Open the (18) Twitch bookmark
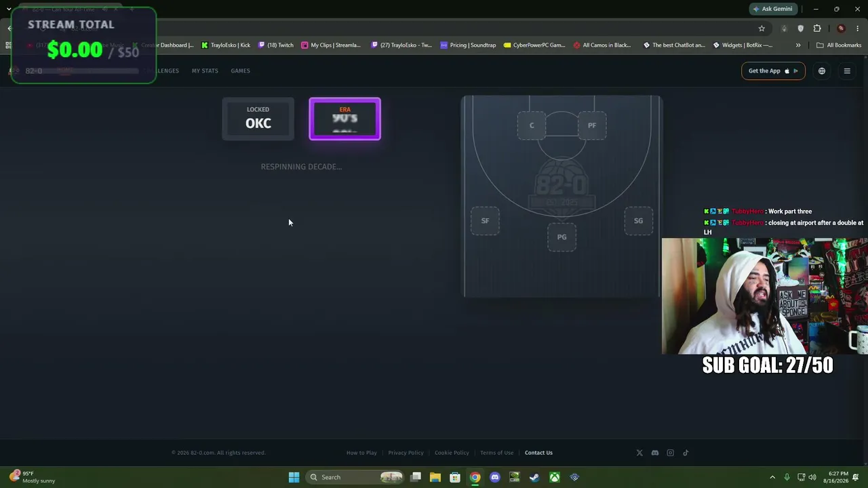This screenshot has width=868, height=488. pyautogui.click(x=276, y=45)
